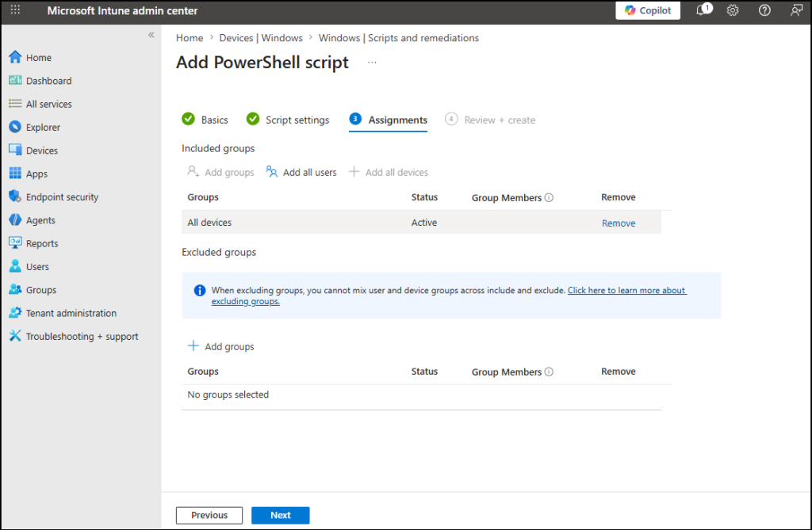This screenshot has width=812, height=530.
Task: Collapse the left navigation pane
Action: (151, 35)
